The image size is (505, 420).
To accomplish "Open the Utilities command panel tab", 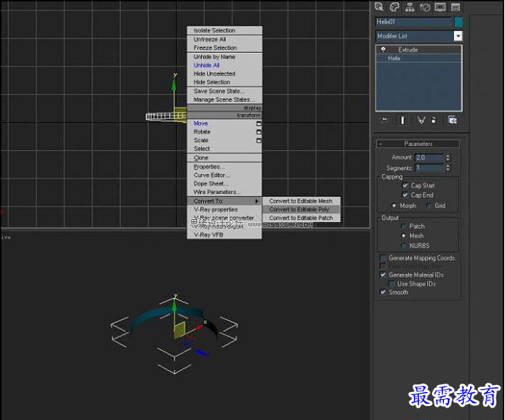I will [x=455, y=7].
